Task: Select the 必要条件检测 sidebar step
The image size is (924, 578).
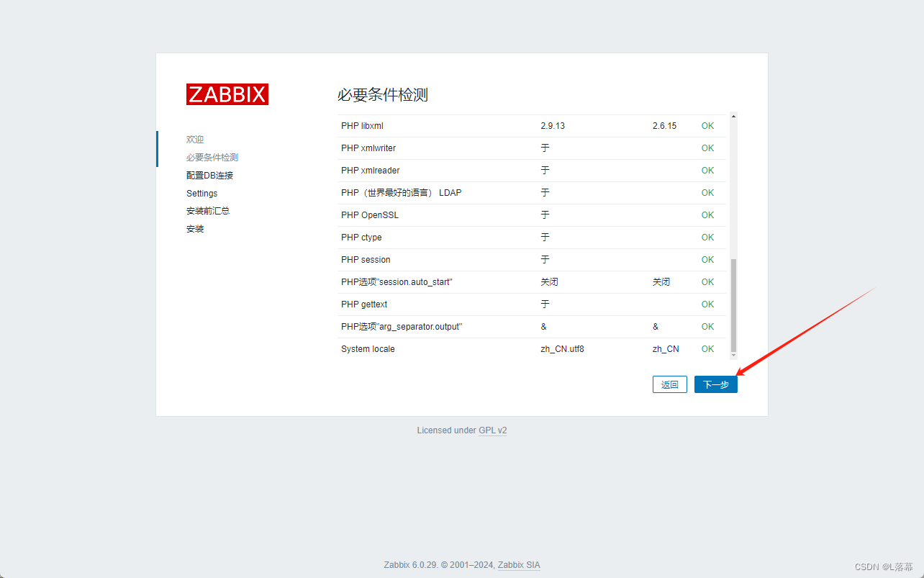Action: tap(212, 158)
